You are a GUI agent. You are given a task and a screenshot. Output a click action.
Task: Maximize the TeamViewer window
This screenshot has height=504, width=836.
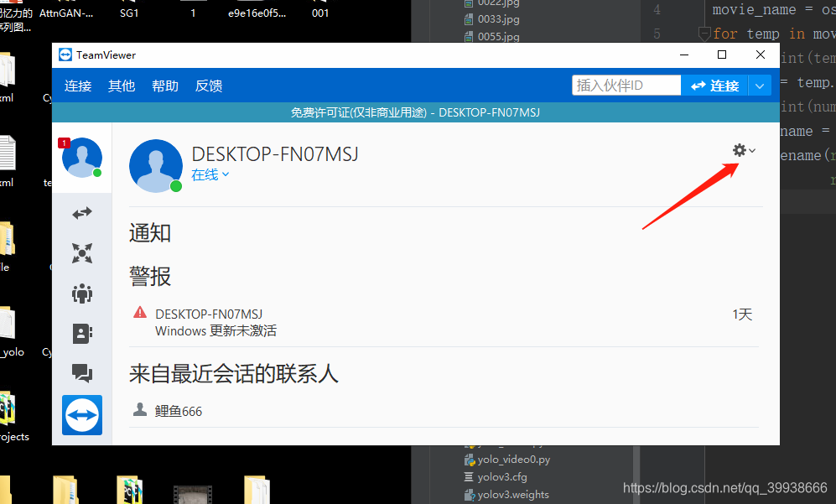(x=722, y=55)
